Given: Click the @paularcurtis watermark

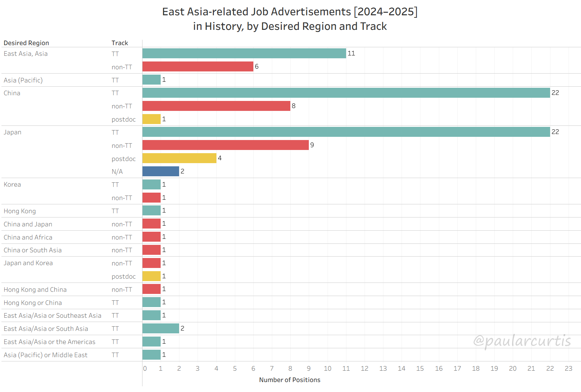Looking at the screenshot, I should [522, 341].
